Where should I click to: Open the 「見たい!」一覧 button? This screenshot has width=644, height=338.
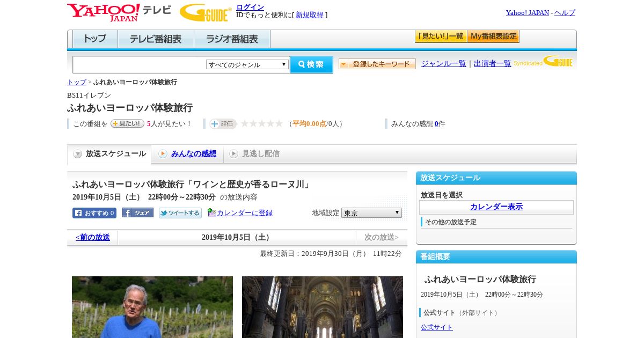coord(441,36)
